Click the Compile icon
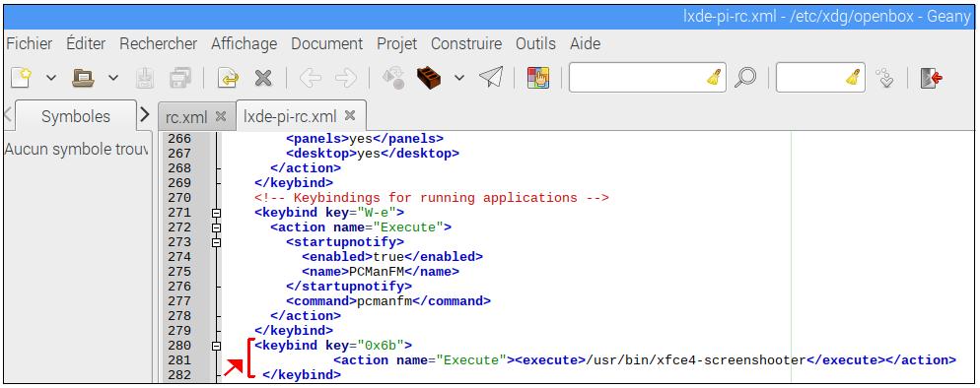The height and width of the screenshot is (388, 980). (x=393, y=78)
